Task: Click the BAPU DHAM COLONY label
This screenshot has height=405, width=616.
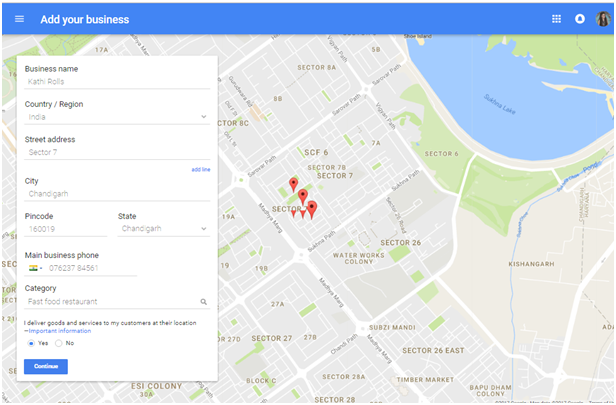Action: [x=490, y=390]
